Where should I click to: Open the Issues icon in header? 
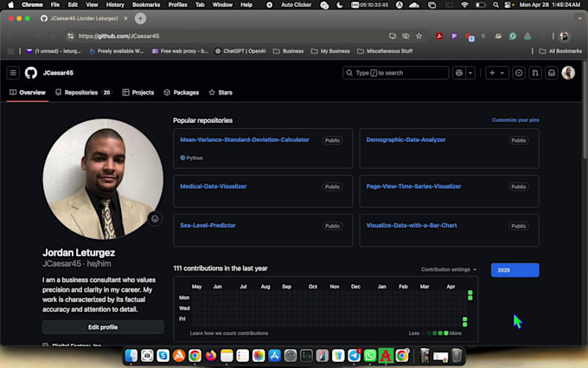point(519,73)
